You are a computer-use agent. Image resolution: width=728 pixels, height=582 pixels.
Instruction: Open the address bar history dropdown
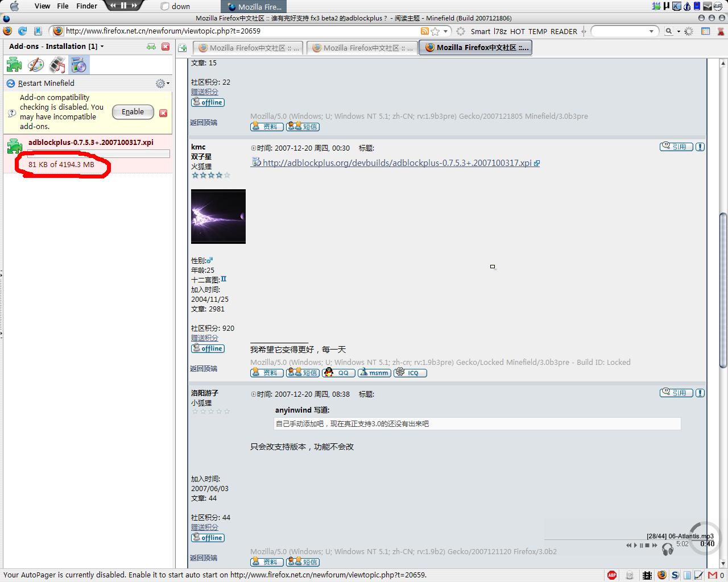pos(446,31)
